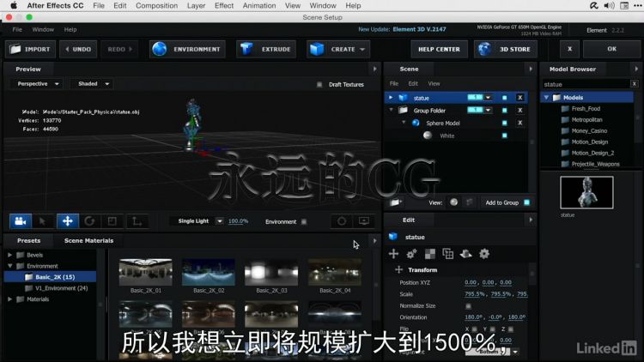Image resolution: width=644 pixels, height=362 pixels.
Task: Click the new folder icon in Scene panel
Action: pos(395,202)
